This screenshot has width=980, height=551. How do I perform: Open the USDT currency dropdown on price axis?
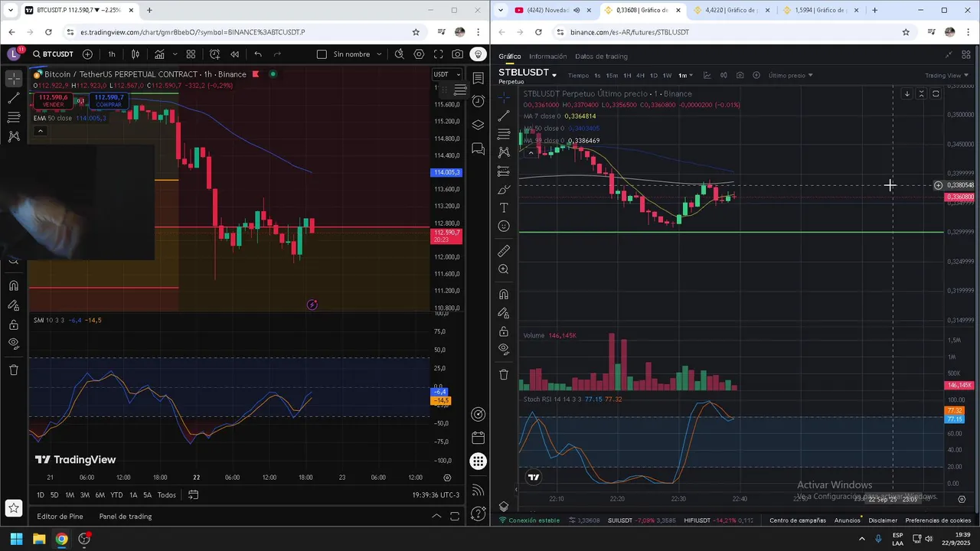click(x=447, y=74)
